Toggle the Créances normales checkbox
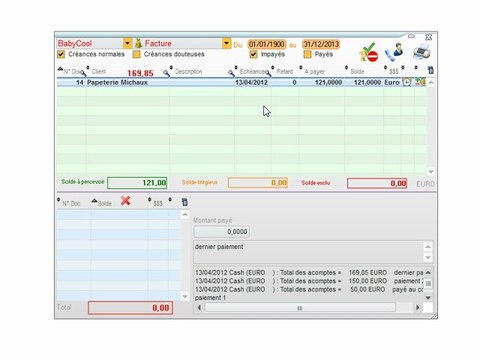 click(x=61, y=54)
